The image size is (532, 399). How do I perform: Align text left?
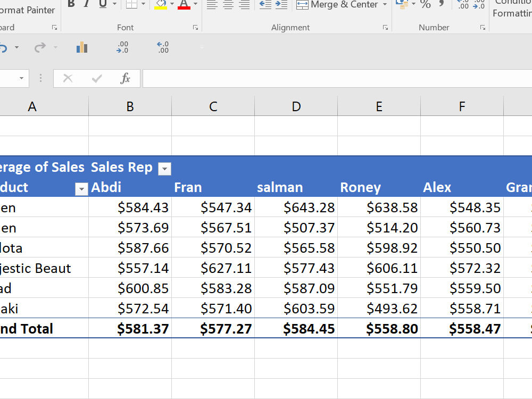pyautogui.click(x=212, y=4)
